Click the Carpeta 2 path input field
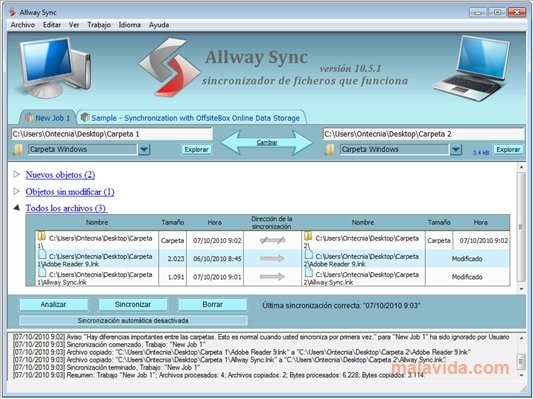Viewport: 533px width, 399px height. point(424,134)
